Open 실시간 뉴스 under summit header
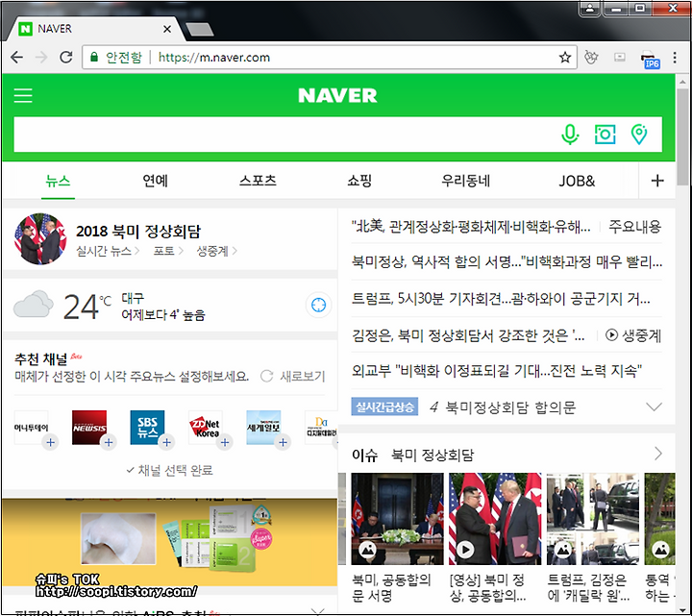 point(108,251)
